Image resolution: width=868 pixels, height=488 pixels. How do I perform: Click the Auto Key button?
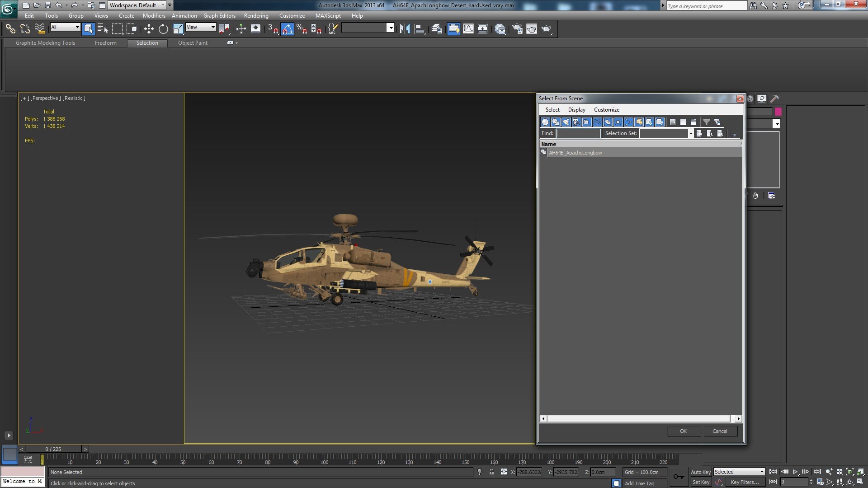click(701, 472)
